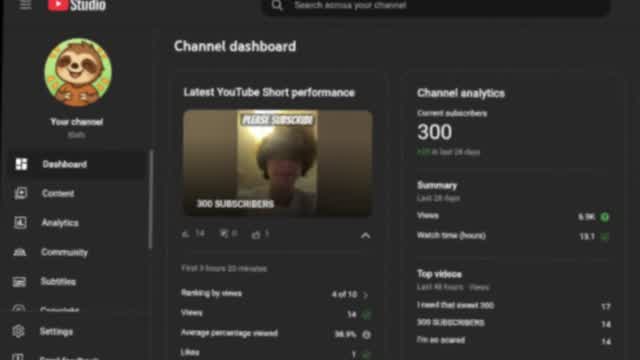Go to the Content section
Viewport: 640px width, 360px height.
point(58,193)
